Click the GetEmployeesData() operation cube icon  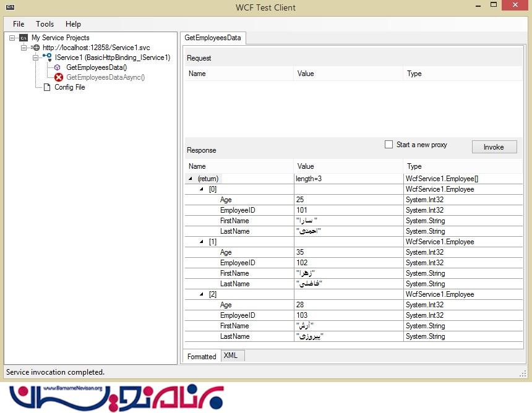[58, 67]
